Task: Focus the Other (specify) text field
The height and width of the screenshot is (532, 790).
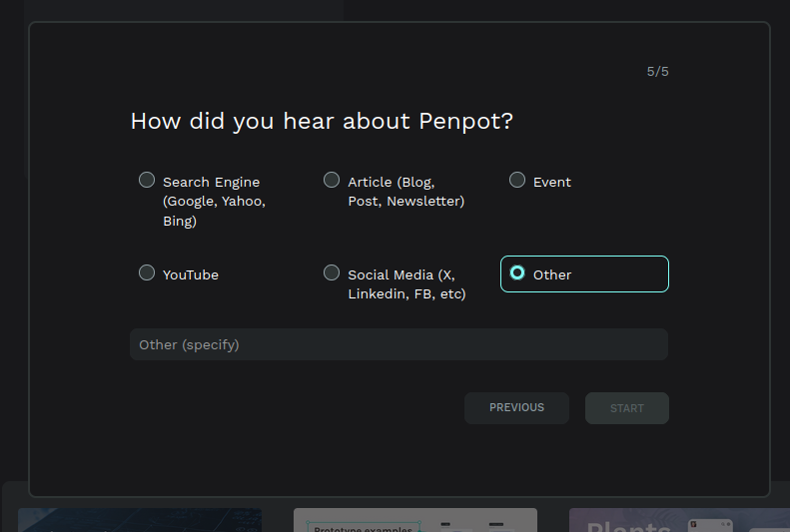Action: coord(399,344)
